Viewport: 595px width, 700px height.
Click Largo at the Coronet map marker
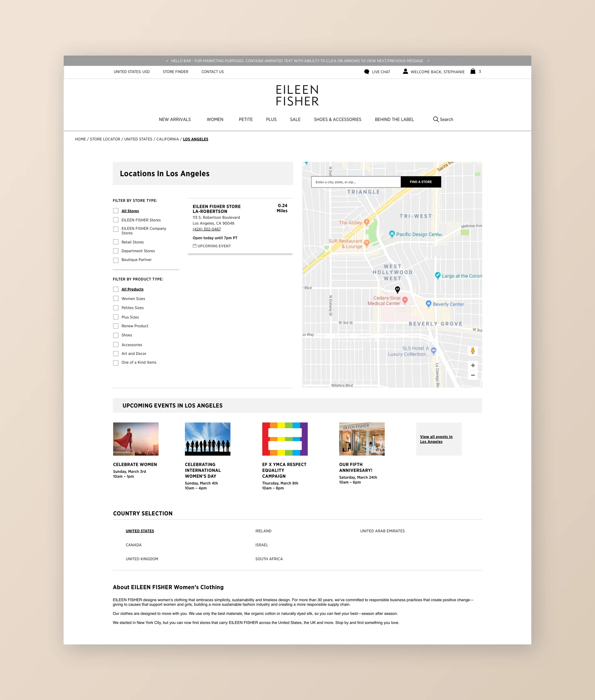437,275
